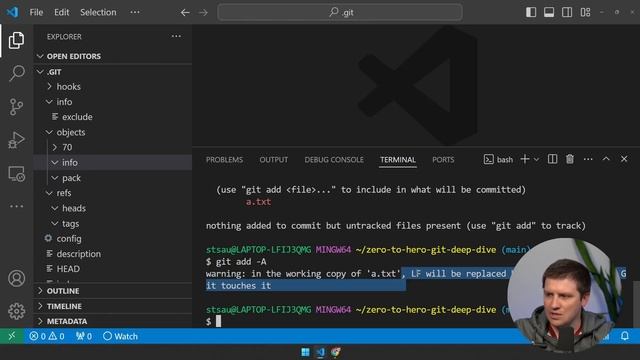
Task: Expand the Metadata section
Action: pyautogui.click(x=113, y=321)
